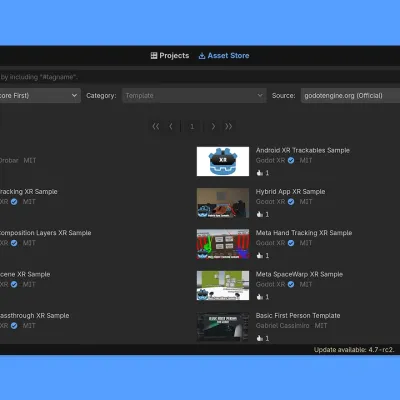Click verified badge under Scene XR Sample

14,285
